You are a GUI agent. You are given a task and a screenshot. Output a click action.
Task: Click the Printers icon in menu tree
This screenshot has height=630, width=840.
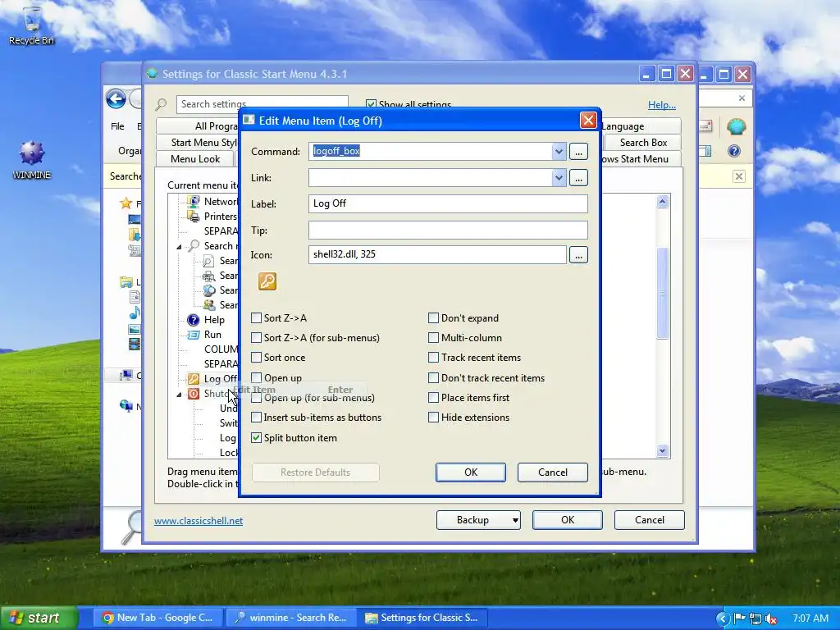193,217
